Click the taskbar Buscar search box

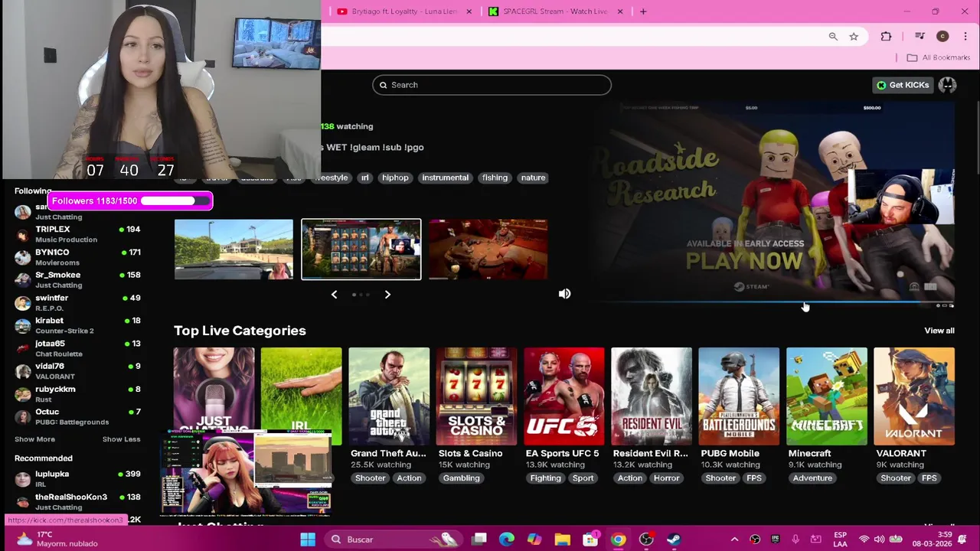394,540
